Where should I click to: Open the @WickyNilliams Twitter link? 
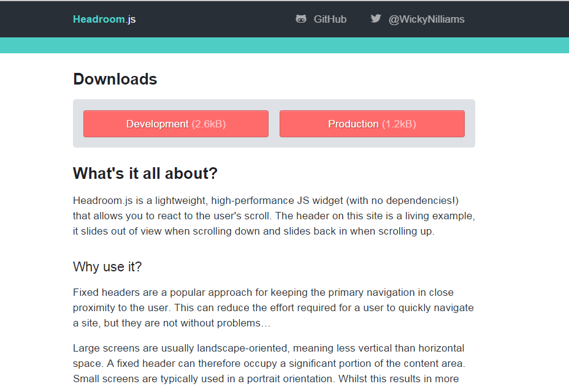pos(426,20)
